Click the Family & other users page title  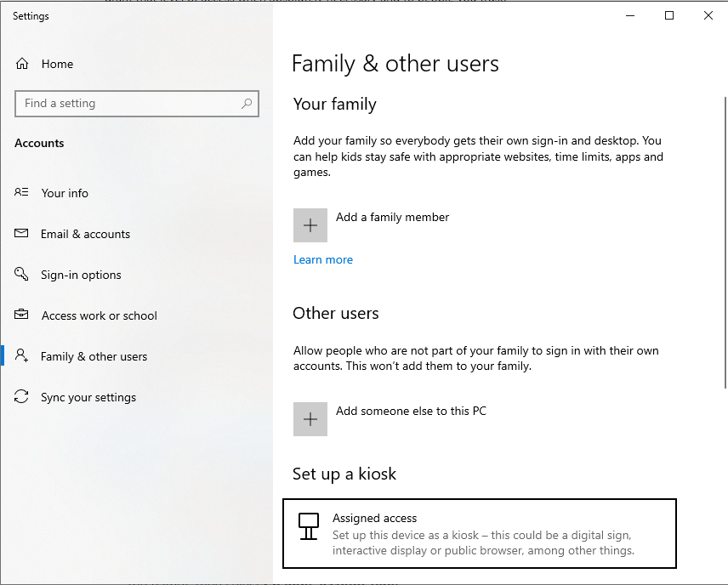pyautogui.click(x=395, y=64)
